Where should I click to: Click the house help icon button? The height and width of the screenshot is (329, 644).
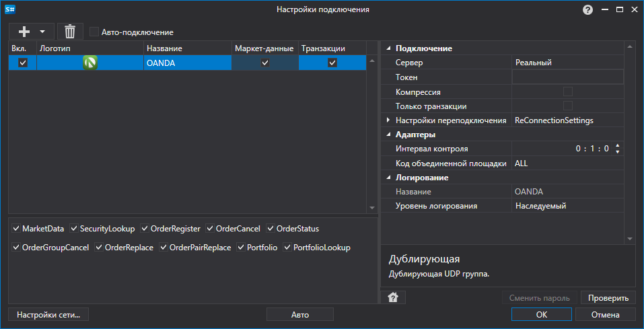(393, 298)
